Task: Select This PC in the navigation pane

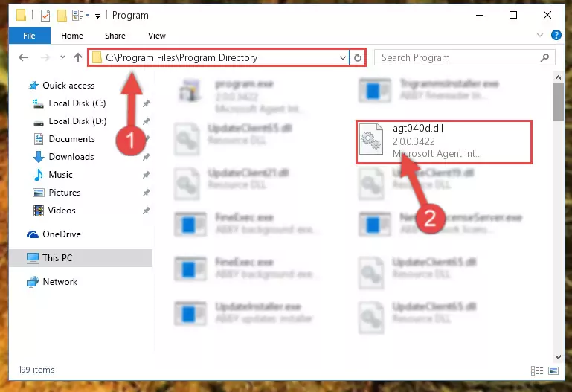Action: (80, 258)
